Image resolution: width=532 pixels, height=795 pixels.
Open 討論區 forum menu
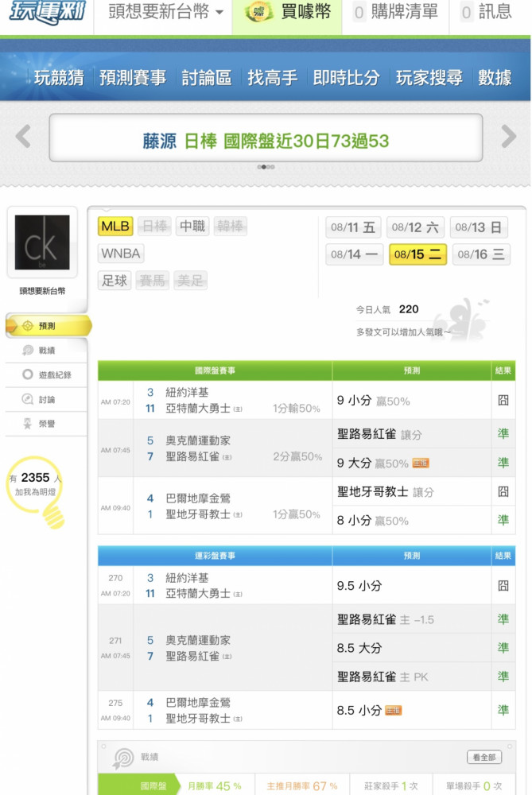(207, 78)
